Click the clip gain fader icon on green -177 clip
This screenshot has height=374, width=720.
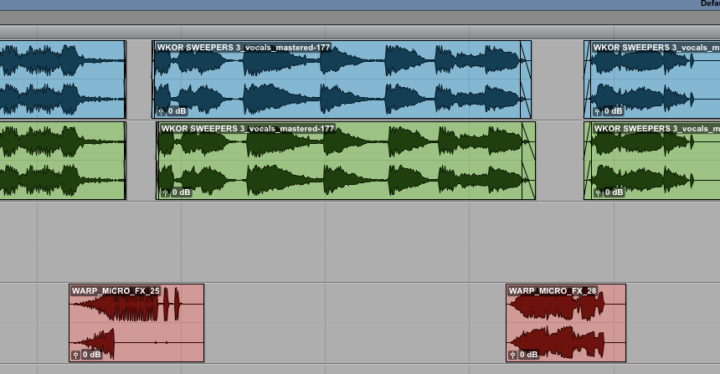[165, 193]
